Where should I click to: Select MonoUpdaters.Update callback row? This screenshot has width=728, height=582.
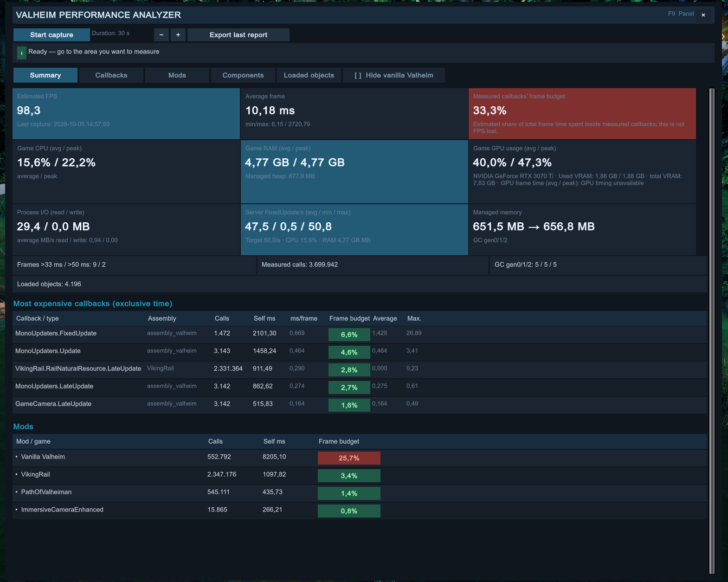[x=360, y=352]
